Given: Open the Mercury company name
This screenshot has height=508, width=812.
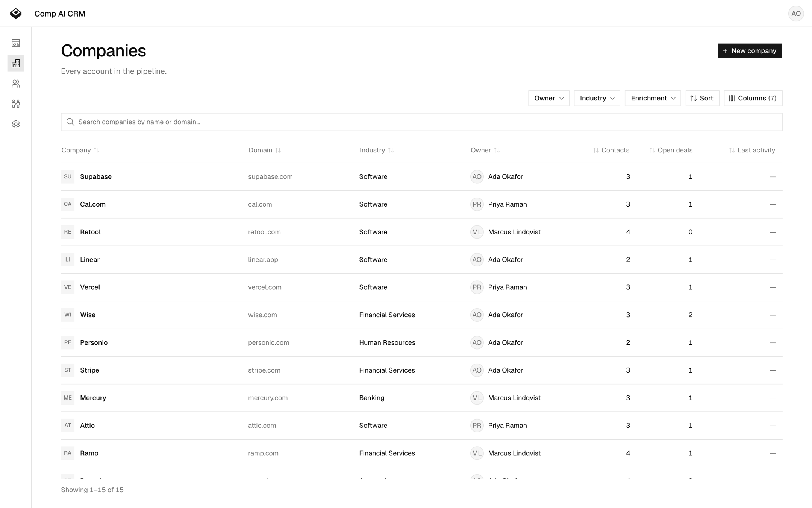Looking at the screenshot, I should [x=93, y=398].
